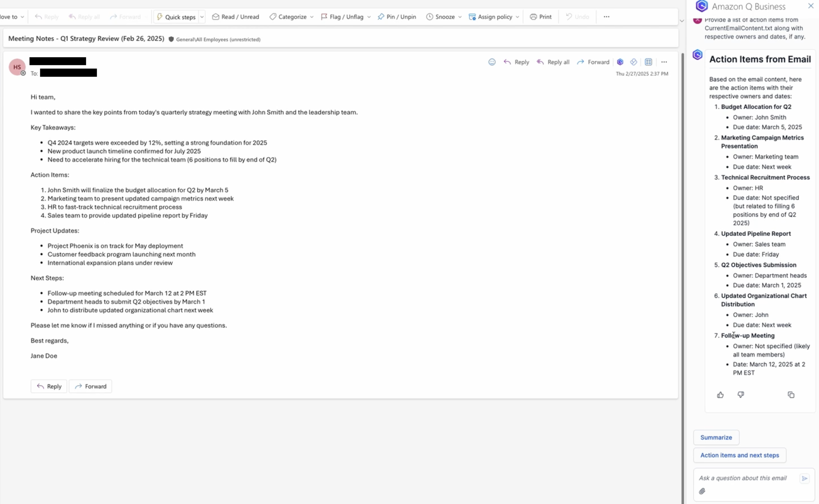Copy the Amazon Q response
The image size is (819, 504).
click(791, 395)
